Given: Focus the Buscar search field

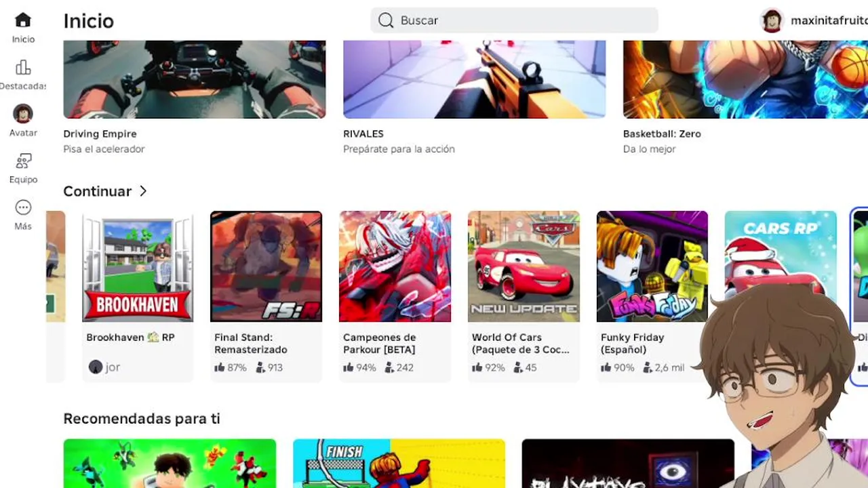Looking at the screenshot, I should [x=514, y=20].
